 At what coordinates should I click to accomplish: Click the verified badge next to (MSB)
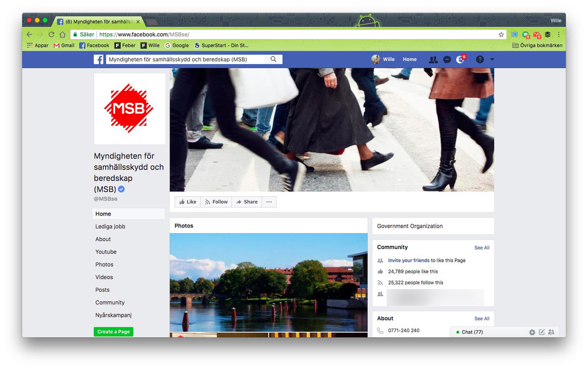pos(121,189)
